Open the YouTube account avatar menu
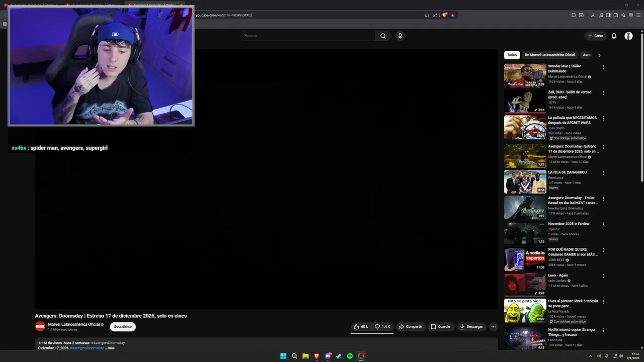The height and width of the screenshot is (362, 644). (628, 36)
